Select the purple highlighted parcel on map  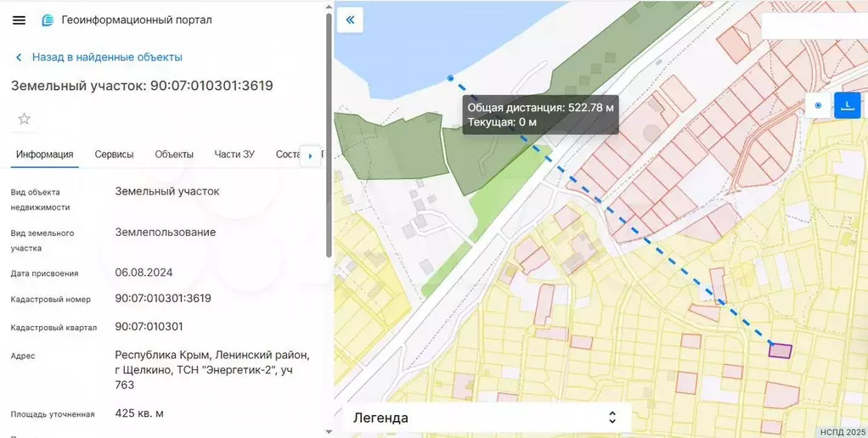point(780,351)
